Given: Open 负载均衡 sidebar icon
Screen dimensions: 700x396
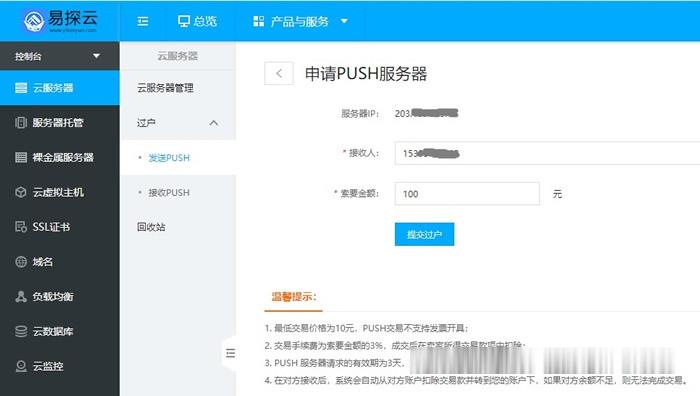Looking at the screenshot, I should coord(21,296).
